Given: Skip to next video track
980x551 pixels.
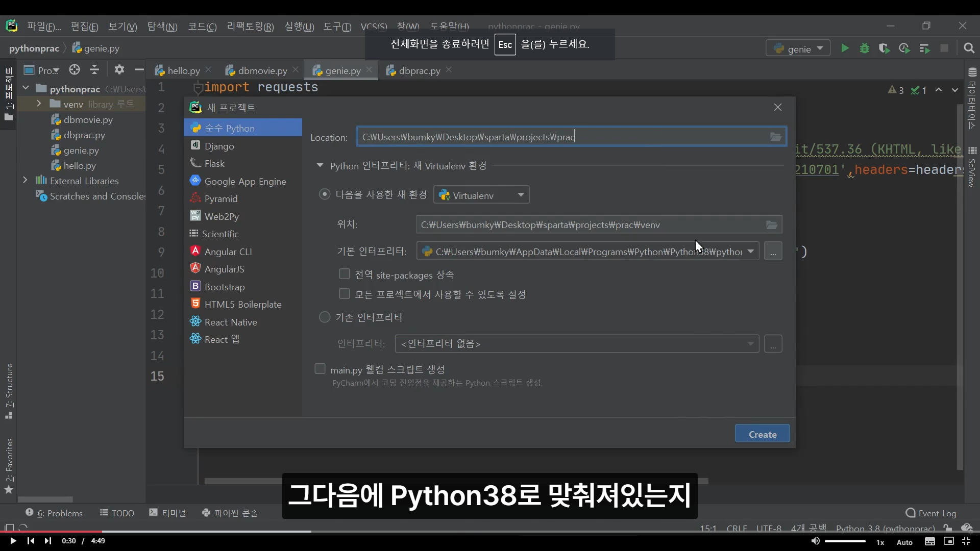Looking at the screenshot, I should [x=47, y=541].
